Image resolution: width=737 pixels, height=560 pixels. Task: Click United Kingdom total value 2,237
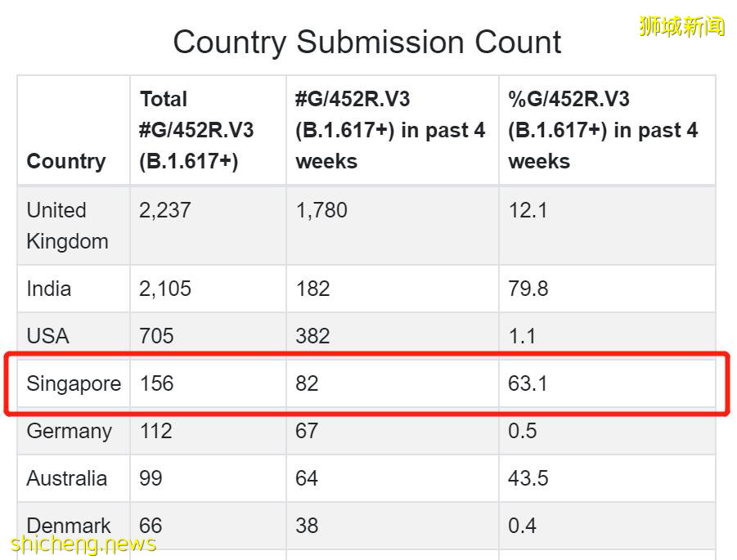tap(165, 210)
